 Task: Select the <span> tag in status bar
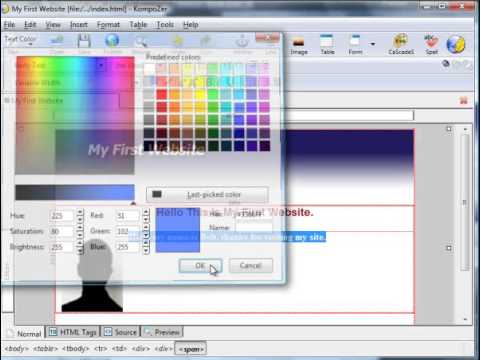pos(191,349)
